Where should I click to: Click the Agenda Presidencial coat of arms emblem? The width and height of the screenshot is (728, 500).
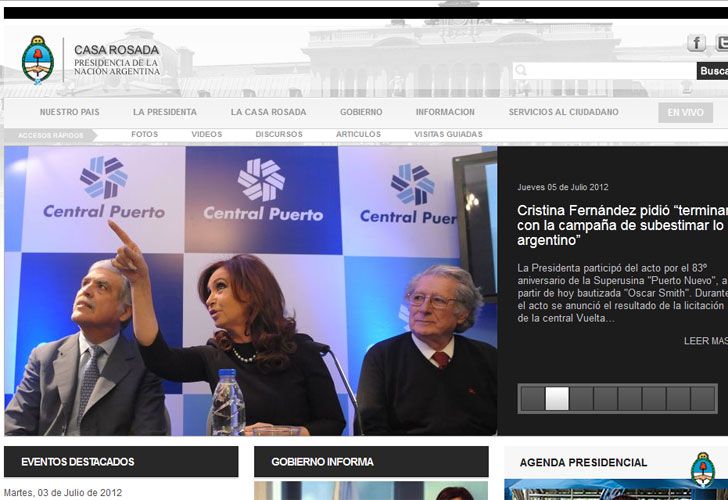coord(702,469)
